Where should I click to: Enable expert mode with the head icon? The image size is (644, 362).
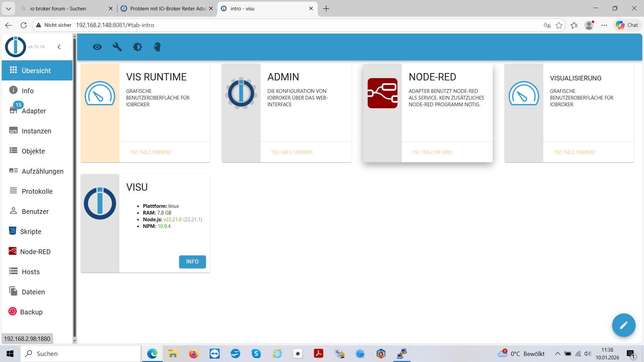pos(157,47)
